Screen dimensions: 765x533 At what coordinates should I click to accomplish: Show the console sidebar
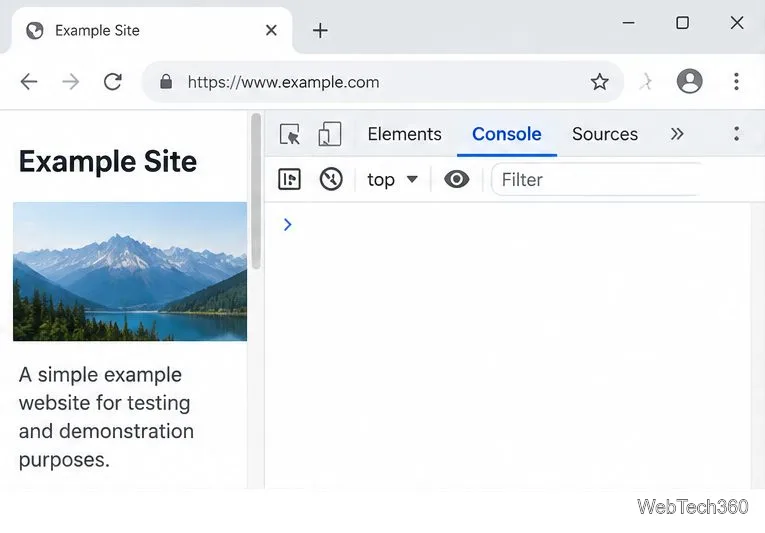coord(289,179)
